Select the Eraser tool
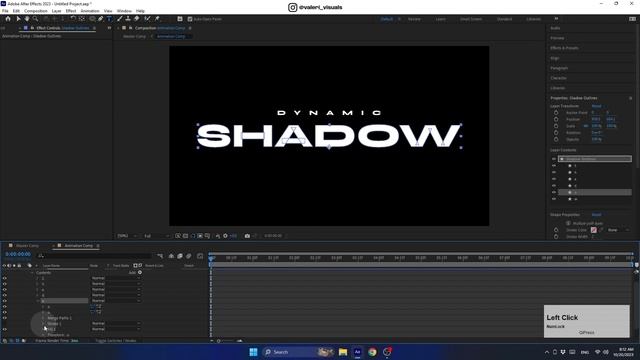 [x=137, y=19]
